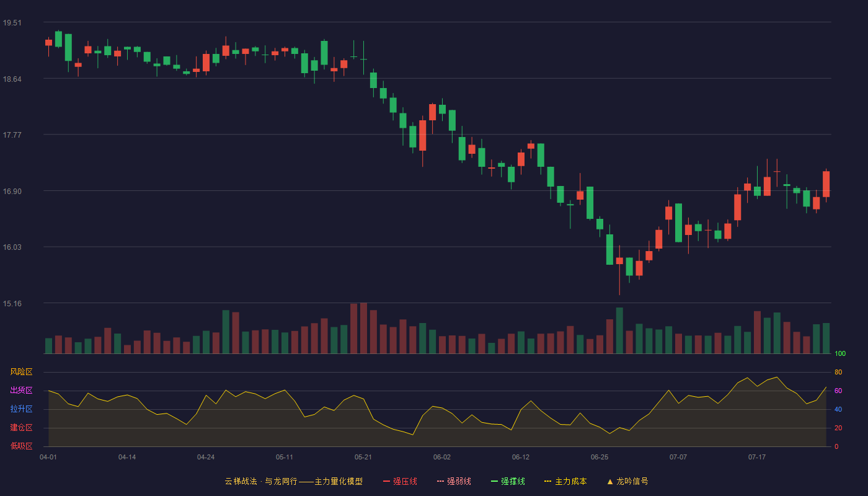Toggle the 强压线 legend series
The image size is (868, 496).
click(400, 481)
